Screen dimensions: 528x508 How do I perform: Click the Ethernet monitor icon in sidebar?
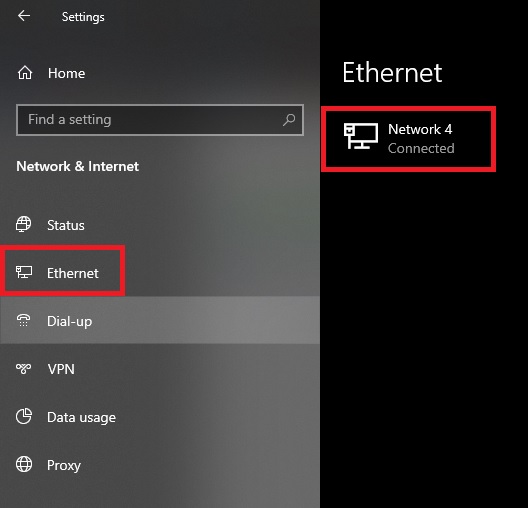coord(24,272)
